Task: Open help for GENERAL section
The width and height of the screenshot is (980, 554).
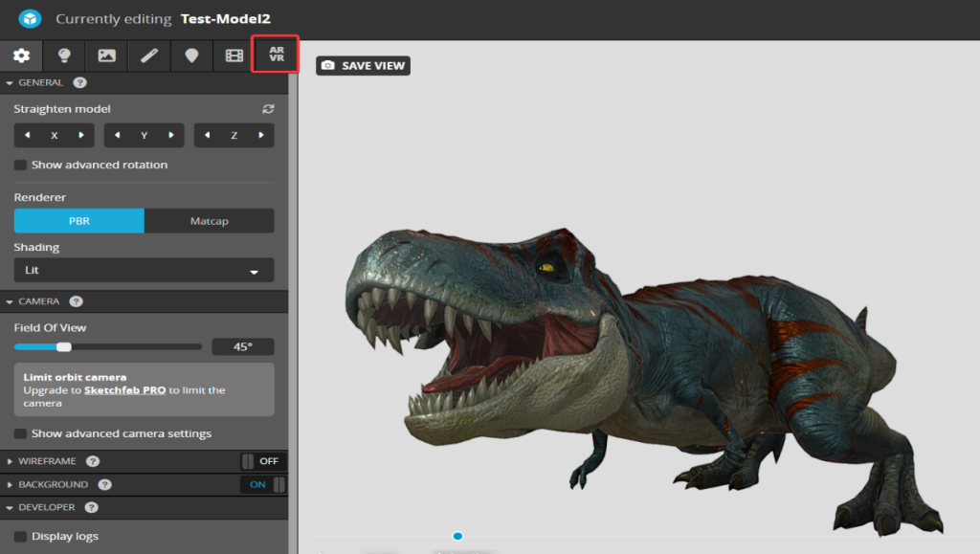Action: point(80,82)
